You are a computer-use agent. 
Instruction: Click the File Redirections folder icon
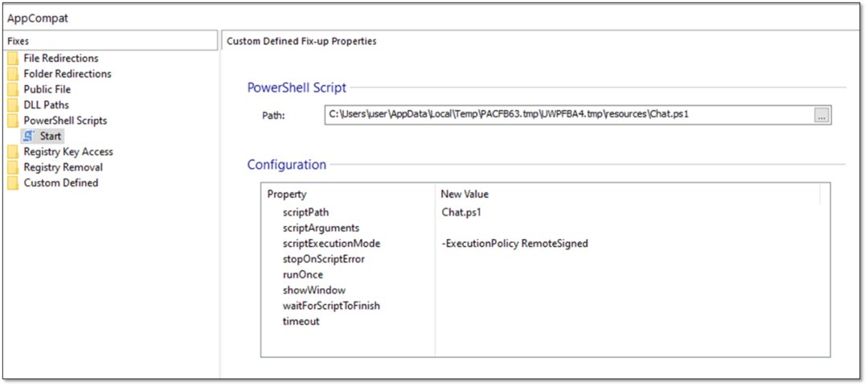[x=13, y=58]
